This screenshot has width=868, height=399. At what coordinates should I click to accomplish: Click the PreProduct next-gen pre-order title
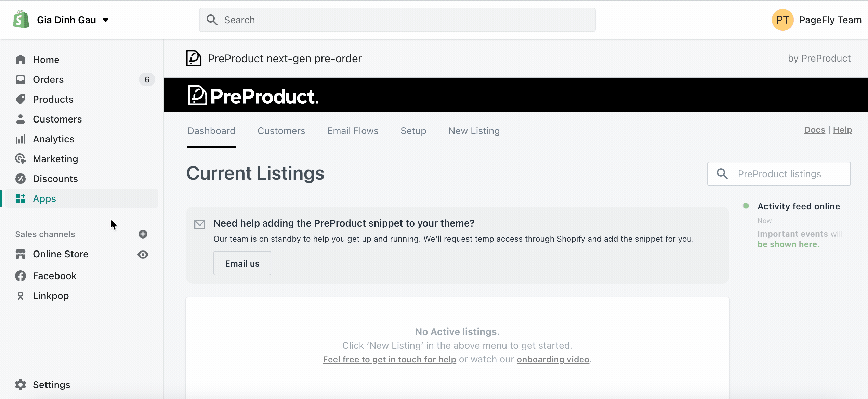point(285,59)
